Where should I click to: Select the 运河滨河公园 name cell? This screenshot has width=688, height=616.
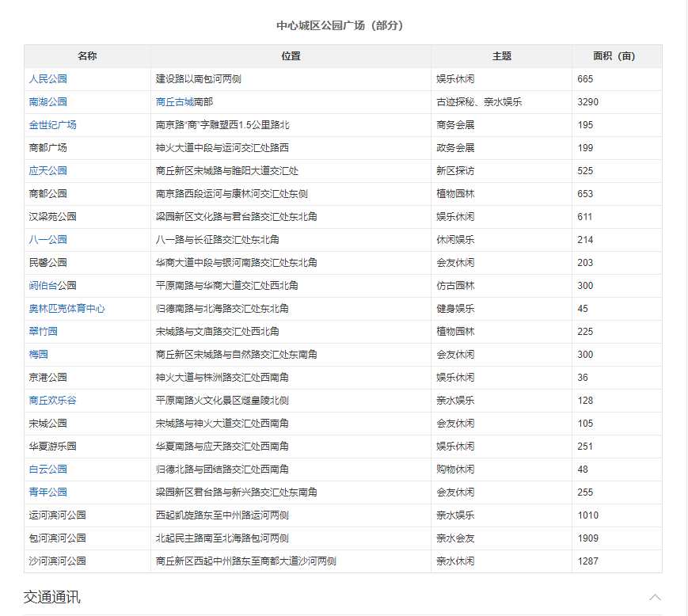(58, 515)
